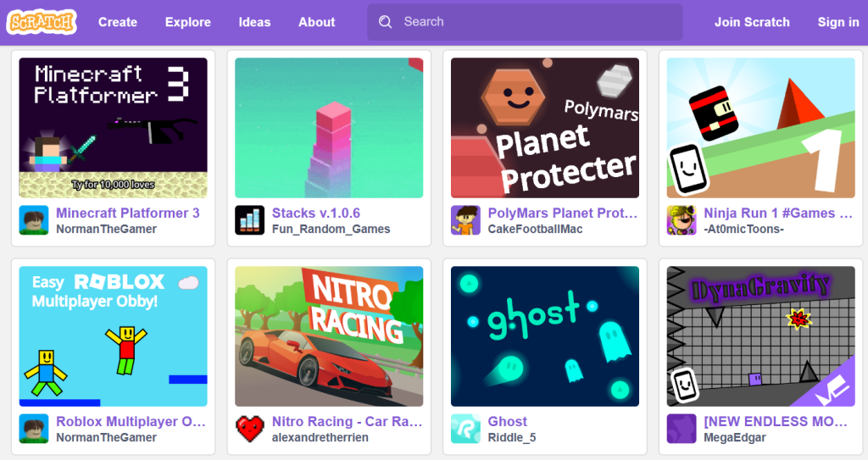Open Minecraft Platformer 3 thumbnail
The image size is (868, 460).
coord(114,128)
